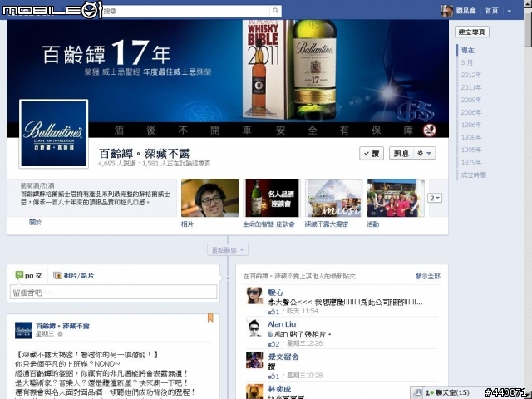This screenshot has height=399, width=532.
Task: Expand more apps with the 2 dropdown
Action: pos(435,198)
